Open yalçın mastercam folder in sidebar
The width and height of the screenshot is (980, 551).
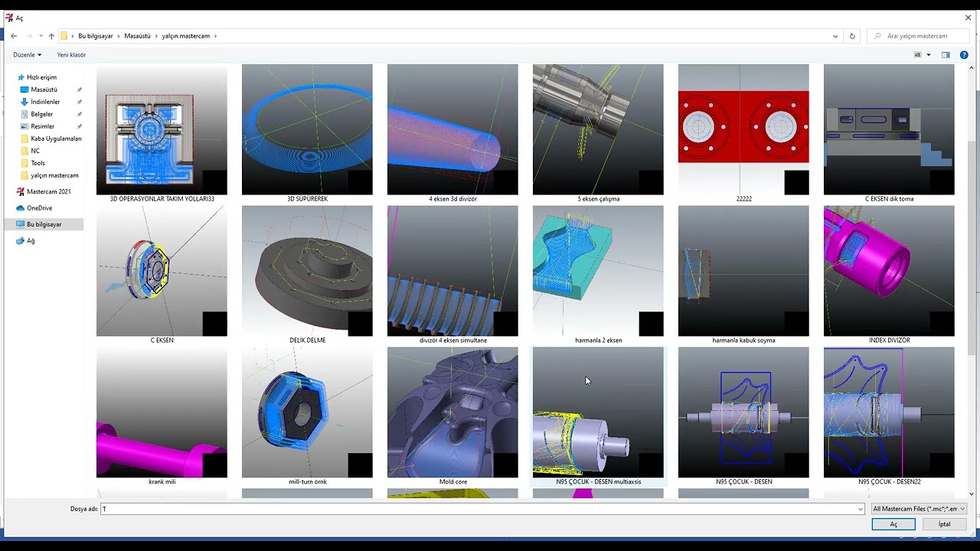click(54, 175)
